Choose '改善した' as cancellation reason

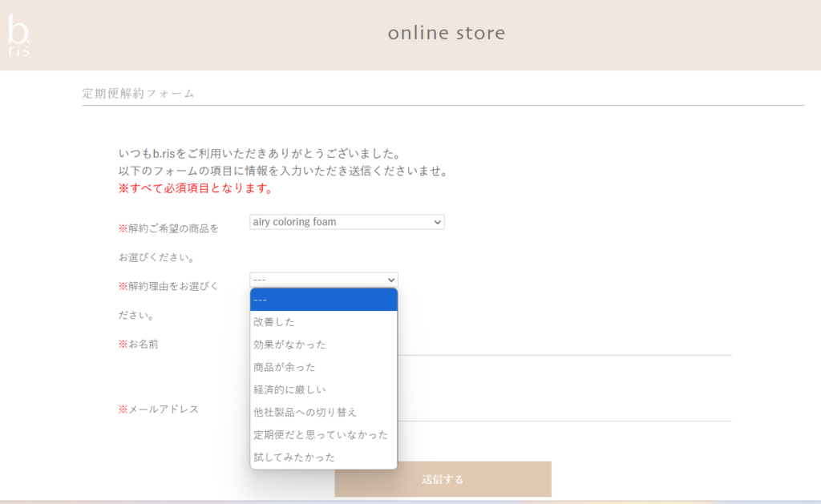[324, 322]
